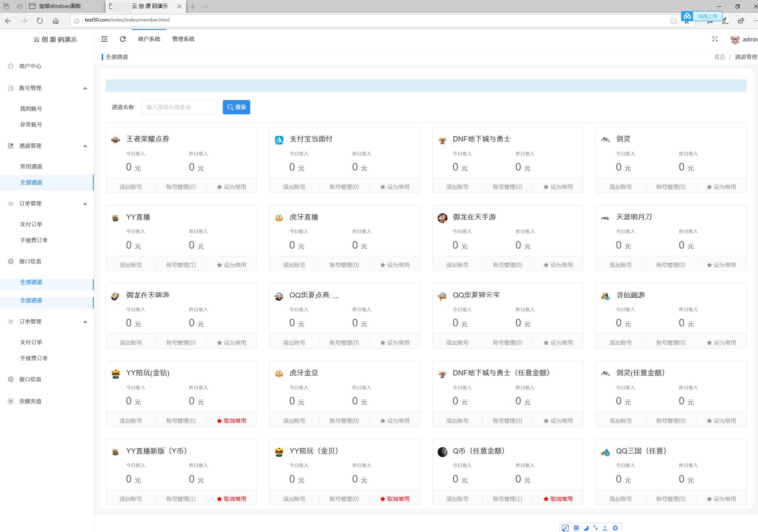
Task: Mark QQ三国（任意） as 设为常用
Action: tap(721, 499)
